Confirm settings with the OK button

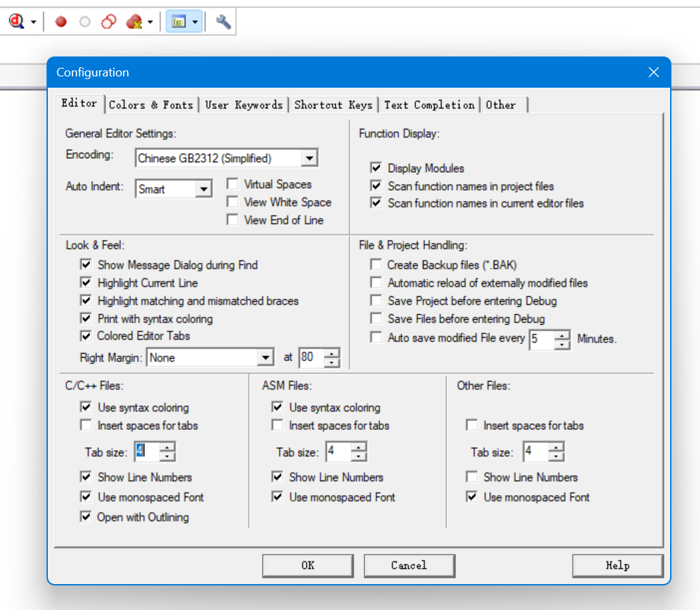click(x=308, y=565)
